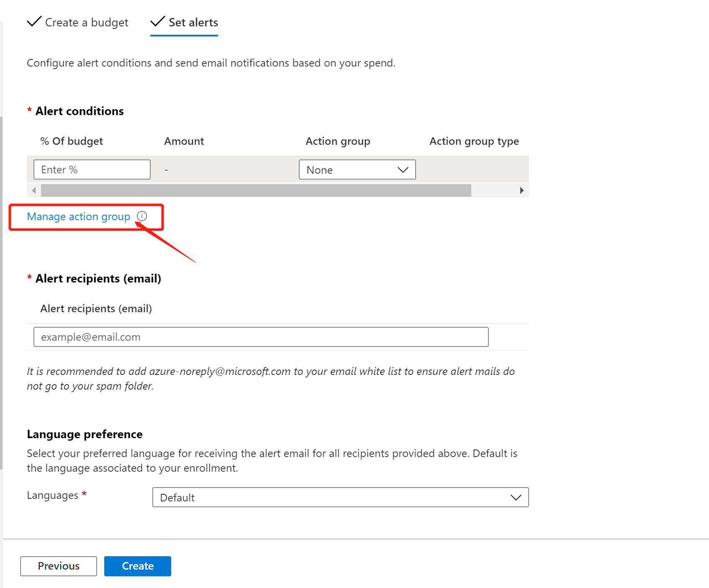This screenshot has height=588, width=709.
Task: Click the Enter % budget input field
Action: pos(92,169)
